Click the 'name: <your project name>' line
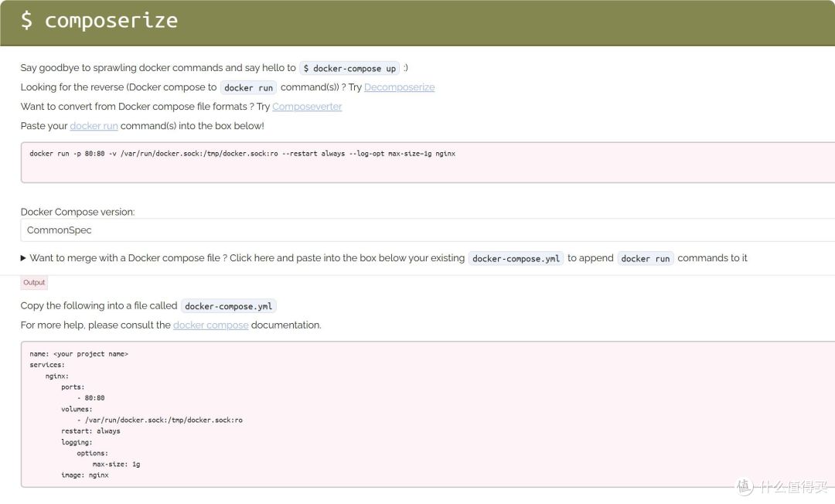This screenshot has height=504, width=835. (79, 354)
